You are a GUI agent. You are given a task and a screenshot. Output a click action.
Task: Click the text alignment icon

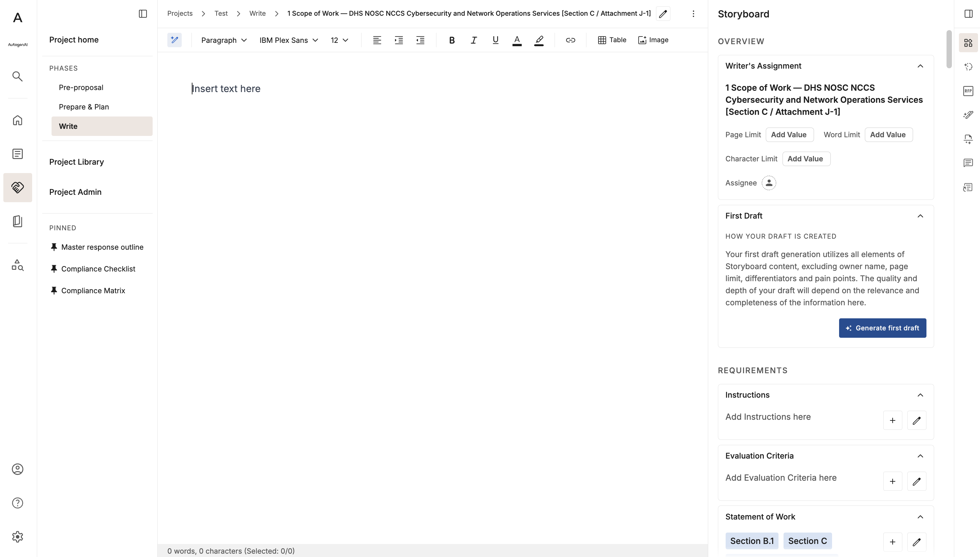[x=377, y=40]
